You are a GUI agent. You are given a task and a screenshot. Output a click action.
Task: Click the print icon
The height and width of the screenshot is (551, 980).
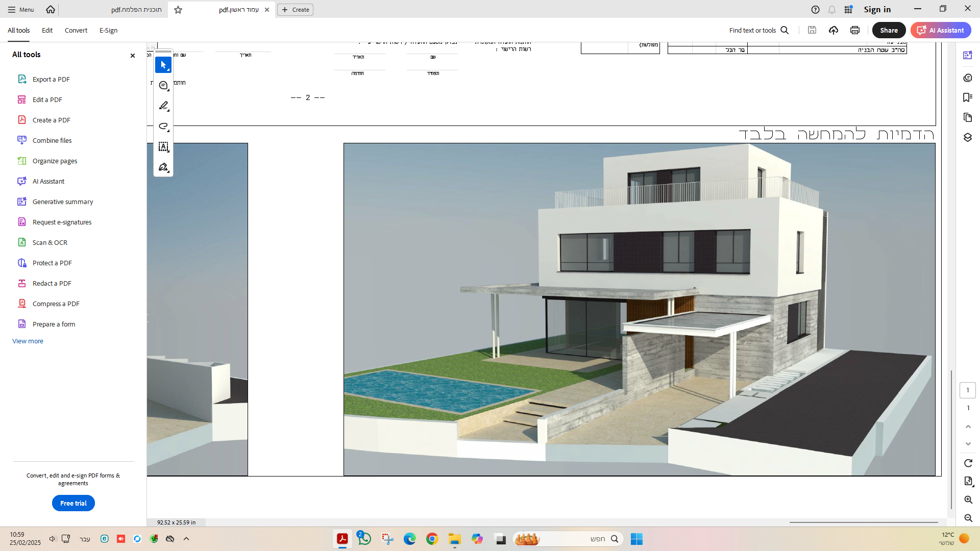click(x=855, y=30)
